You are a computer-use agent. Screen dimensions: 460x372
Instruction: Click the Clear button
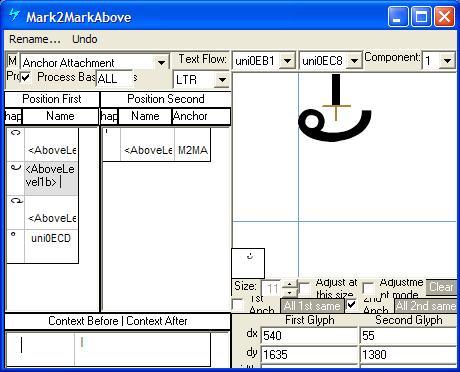coord(441,287)
